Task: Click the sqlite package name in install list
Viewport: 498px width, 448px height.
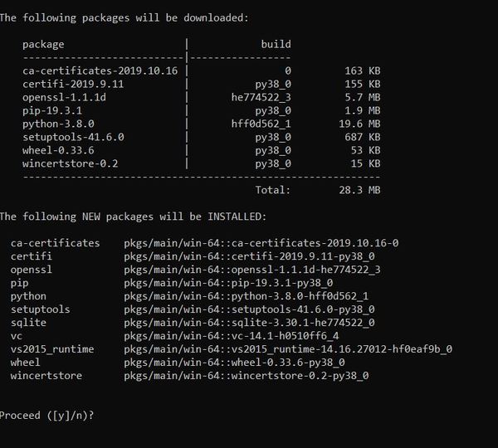Action: (x=28, y=323)
